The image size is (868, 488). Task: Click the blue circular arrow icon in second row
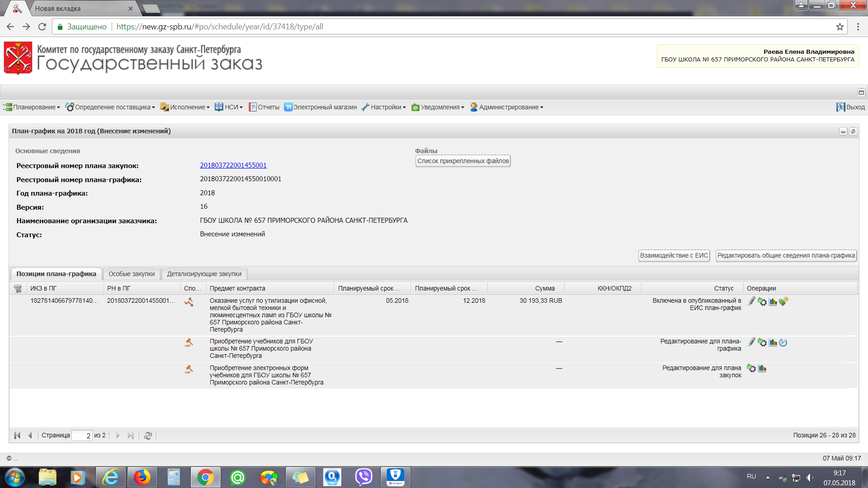pos(783,343)
